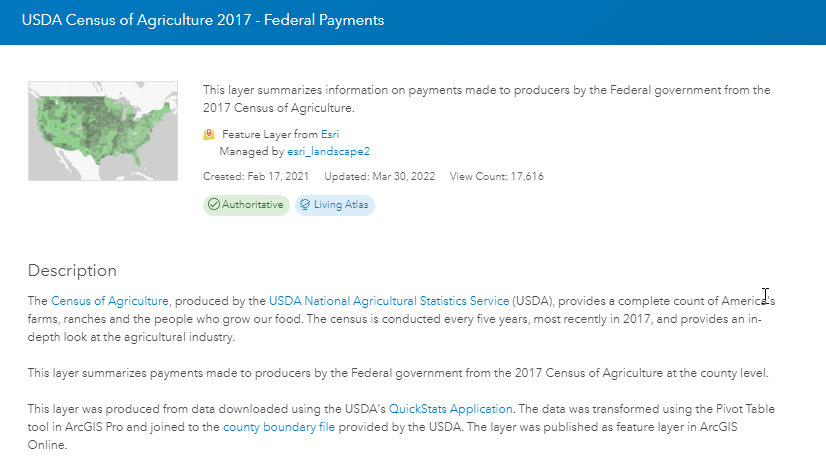
Task: Follow the Census of Agriculture link
Action: pos(110,300)
